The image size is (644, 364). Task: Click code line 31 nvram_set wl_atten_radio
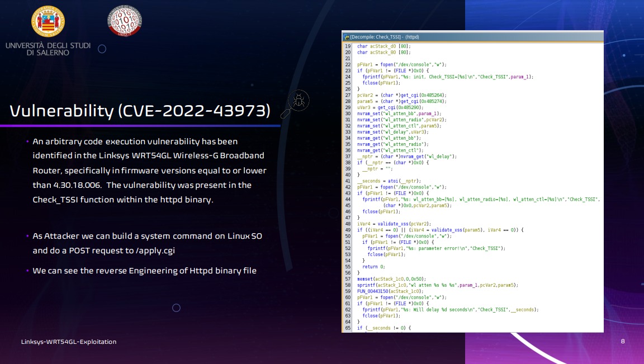click(x=401, y=120)
